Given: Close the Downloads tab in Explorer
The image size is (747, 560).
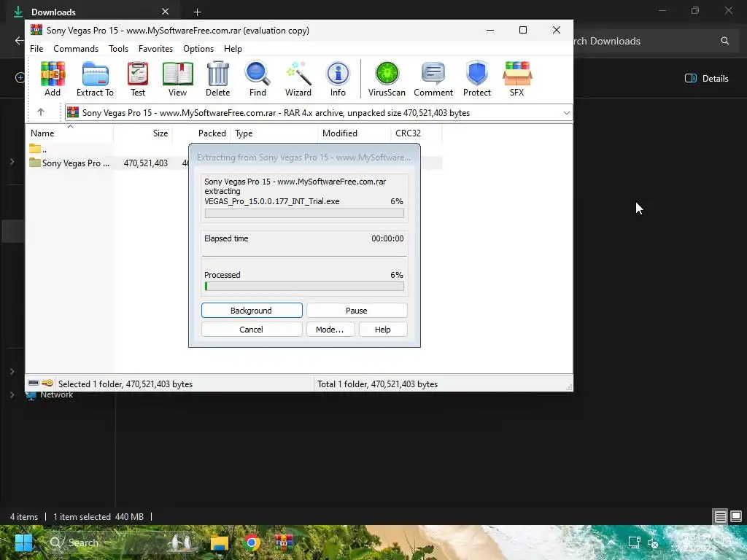Looking at the screenshot, I should [x=165, y=12].
